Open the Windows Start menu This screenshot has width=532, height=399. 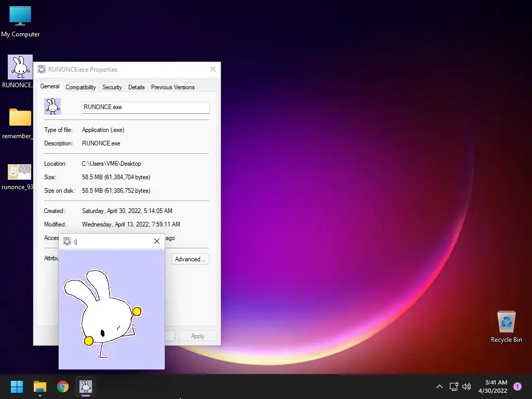tap(17, 387)
